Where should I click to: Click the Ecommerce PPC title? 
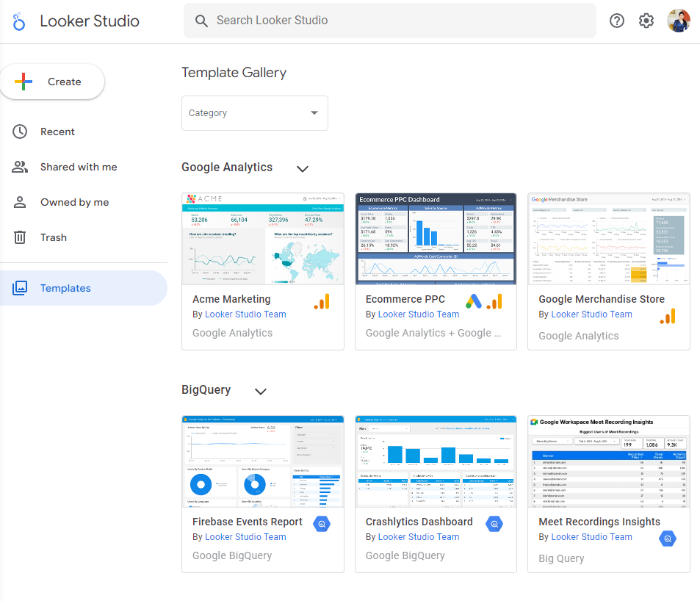(405, 299)
